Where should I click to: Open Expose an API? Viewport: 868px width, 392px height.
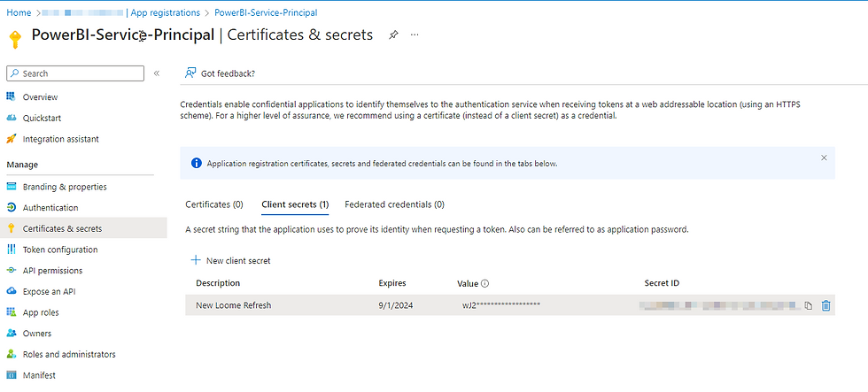[x=50, y=292]
